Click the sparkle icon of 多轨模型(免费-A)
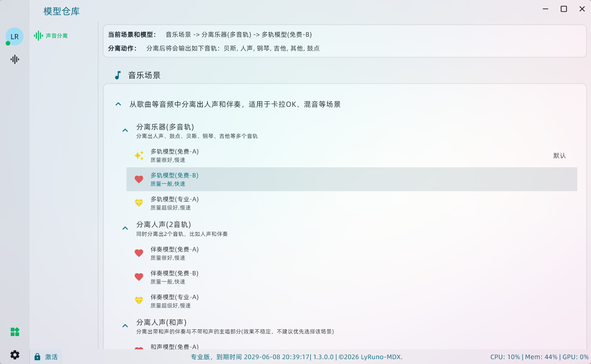 point(139,155)
